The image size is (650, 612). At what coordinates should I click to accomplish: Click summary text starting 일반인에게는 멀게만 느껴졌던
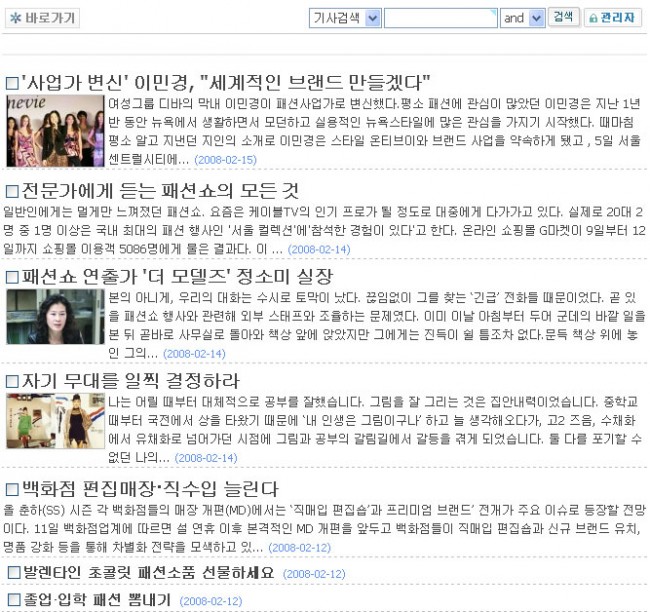point(324,231)
